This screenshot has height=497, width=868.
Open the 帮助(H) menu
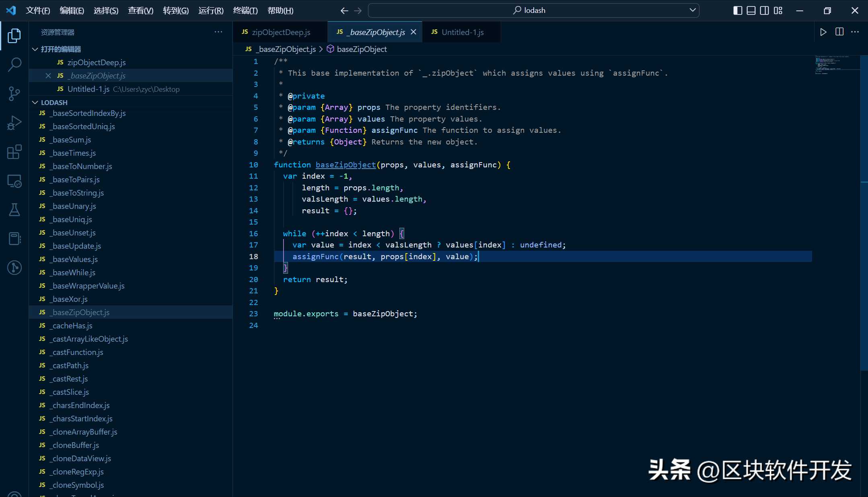coord(280,10)
